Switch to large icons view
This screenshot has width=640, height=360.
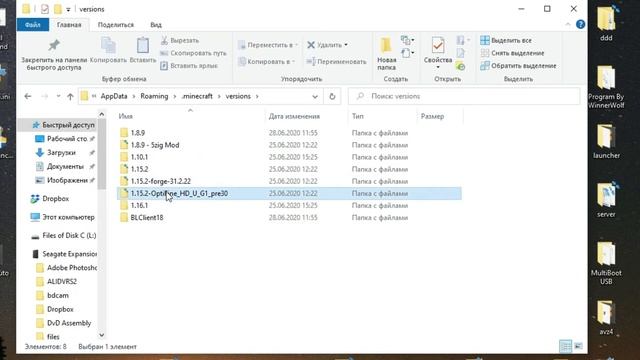point(578,347)
